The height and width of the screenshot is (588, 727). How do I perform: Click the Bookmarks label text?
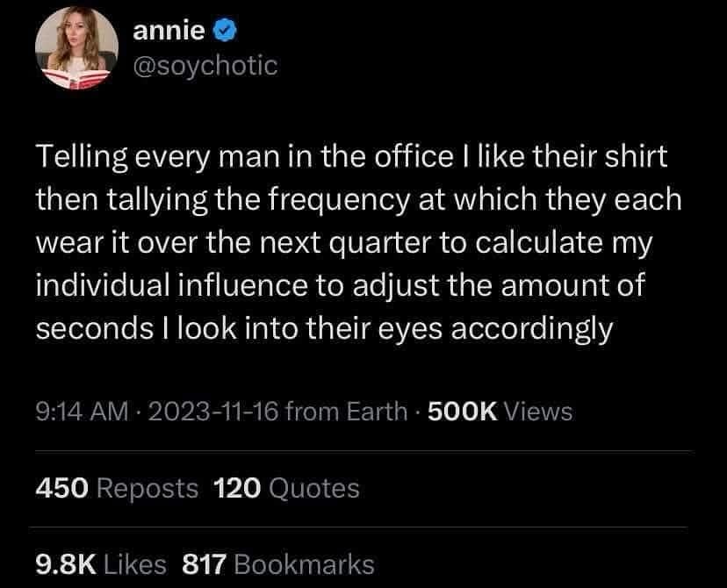coord(308,564)
